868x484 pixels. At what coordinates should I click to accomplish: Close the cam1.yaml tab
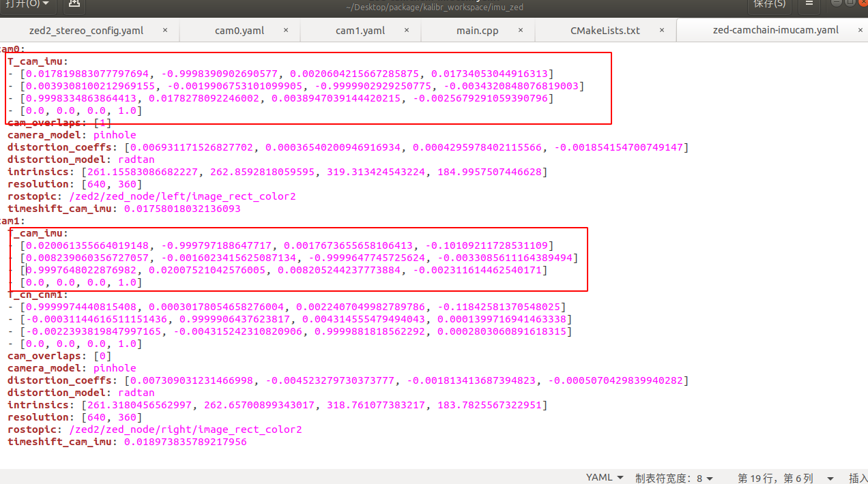pyautogui.click(x=406, y=30)
